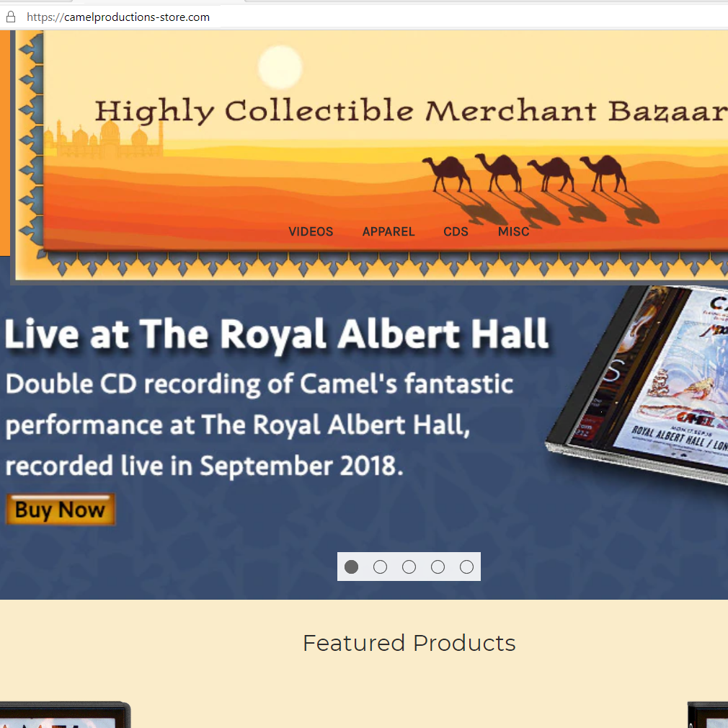The image size is (728, 728).
Task: Open the MISC menu
Action: (x=513, y=231)
